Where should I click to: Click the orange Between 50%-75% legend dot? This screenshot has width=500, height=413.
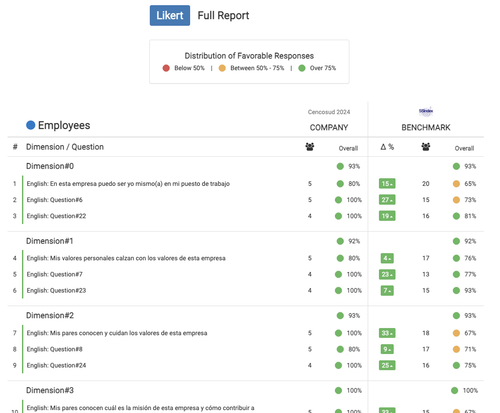tap(222, 68)
